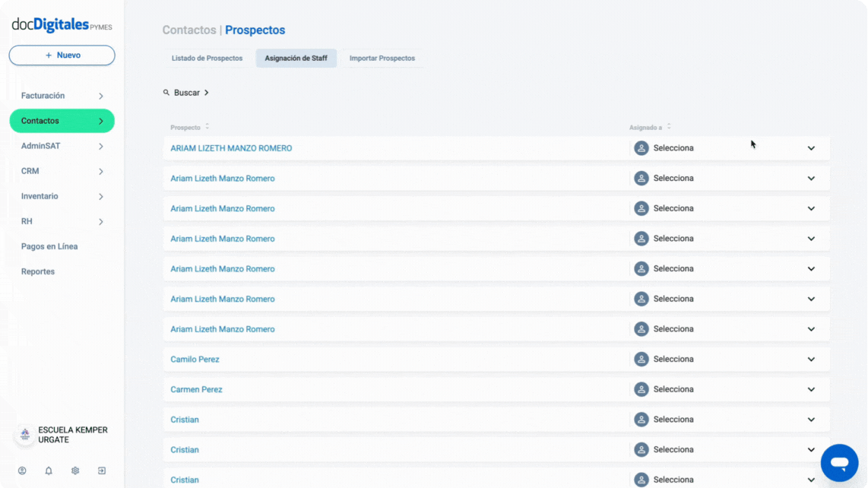Open the Reportes section
The height and width of the screenshot is (488, 868).
point(38,271)
